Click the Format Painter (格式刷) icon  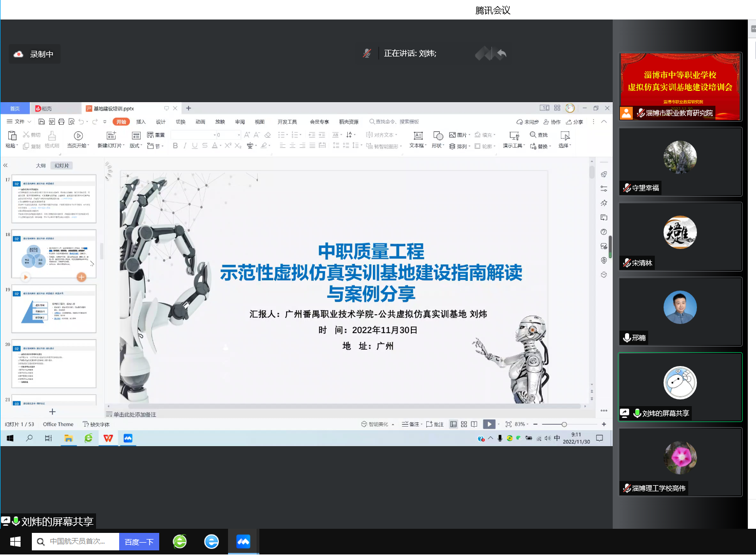coord(52,136)
